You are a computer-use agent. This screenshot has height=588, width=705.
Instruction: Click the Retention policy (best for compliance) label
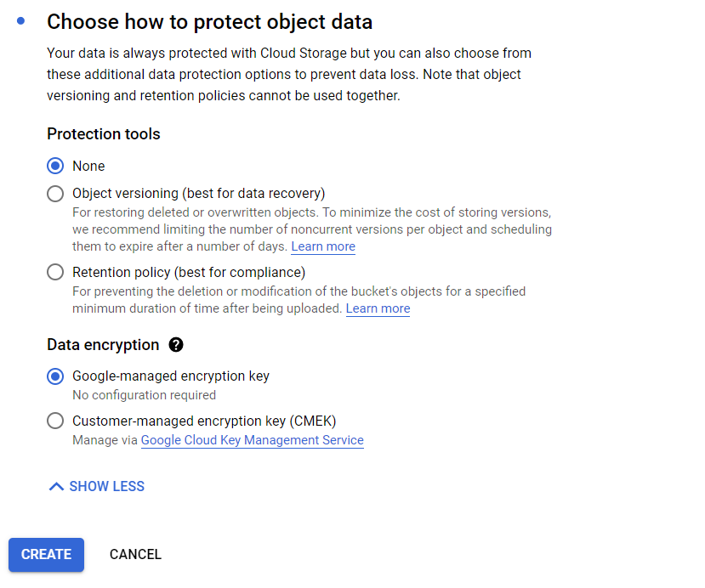pos(189,272)
